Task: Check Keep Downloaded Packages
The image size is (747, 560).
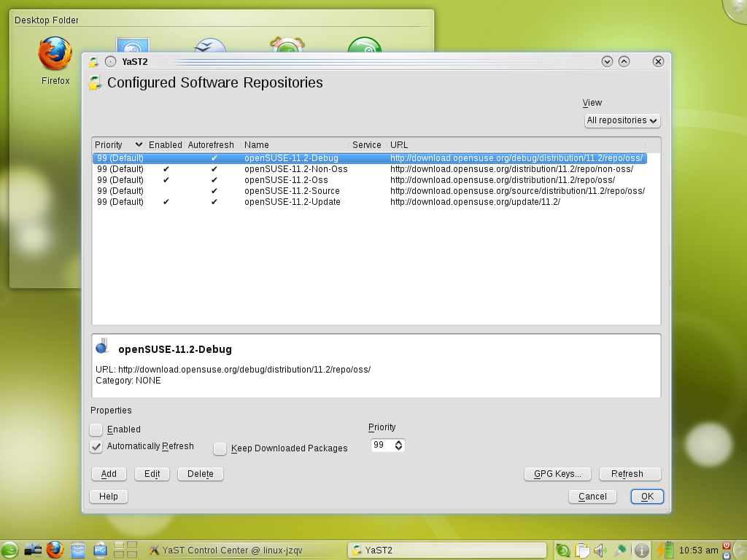Action: [x=220, y=448]
